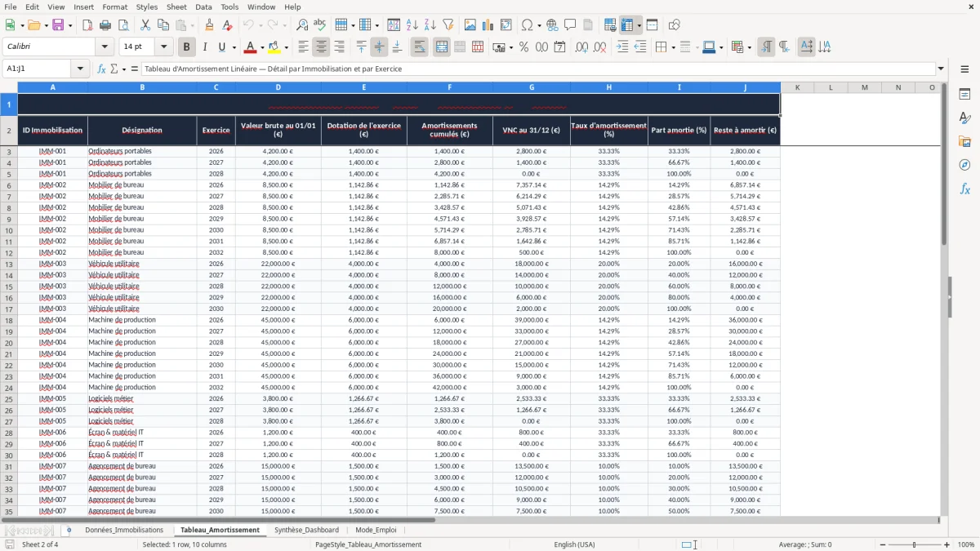Click the English (USA) language status
Screen dimensions: 980x551
(x=574, y=544)
